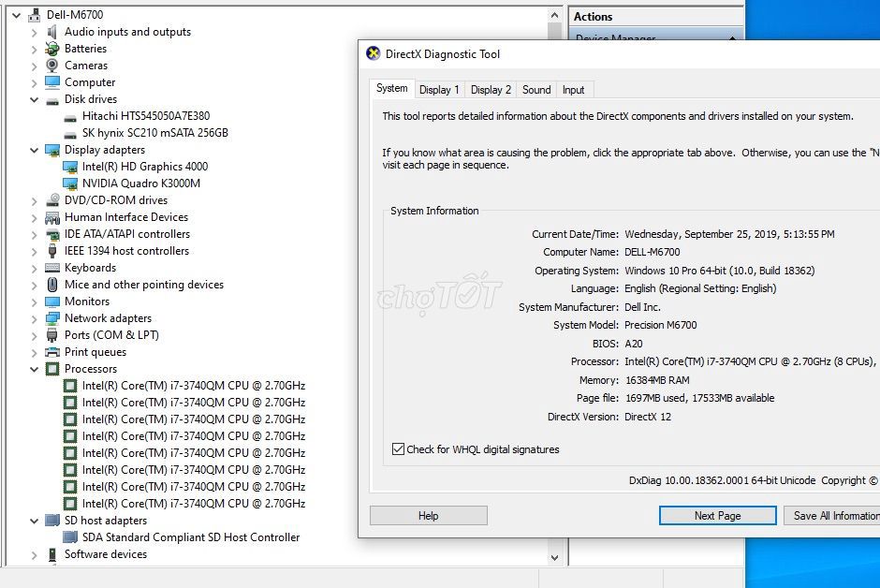Expand Audio inputs and outputs node
The width and height of the screenshot is (880, 588).
[x=35, y=33]
